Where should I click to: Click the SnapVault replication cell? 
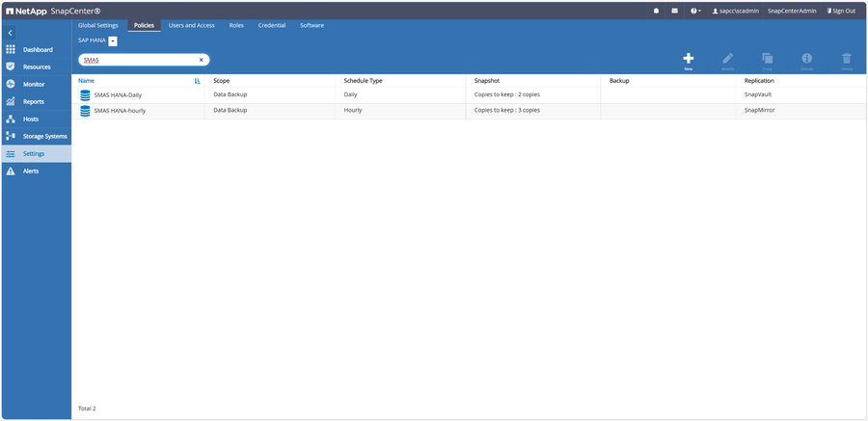tap(758, 94)
